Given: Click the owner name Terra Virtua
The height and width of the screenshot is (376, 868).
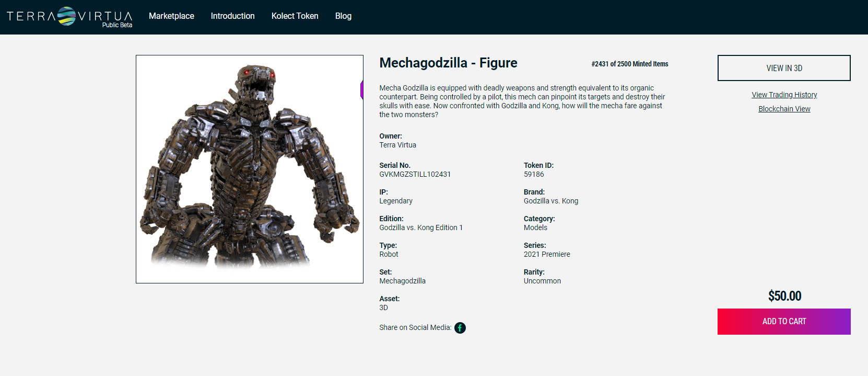Looking at the screenshot, I should [x=398, y=145].
